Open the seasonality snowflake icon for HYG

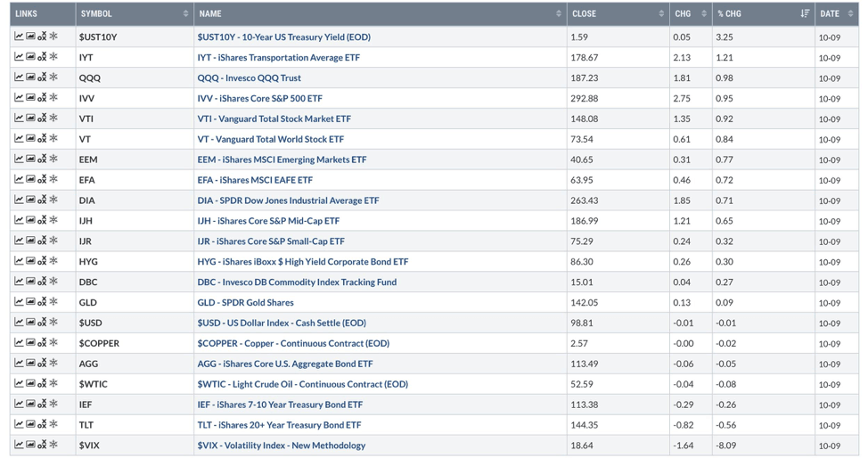tap(53, 260)
